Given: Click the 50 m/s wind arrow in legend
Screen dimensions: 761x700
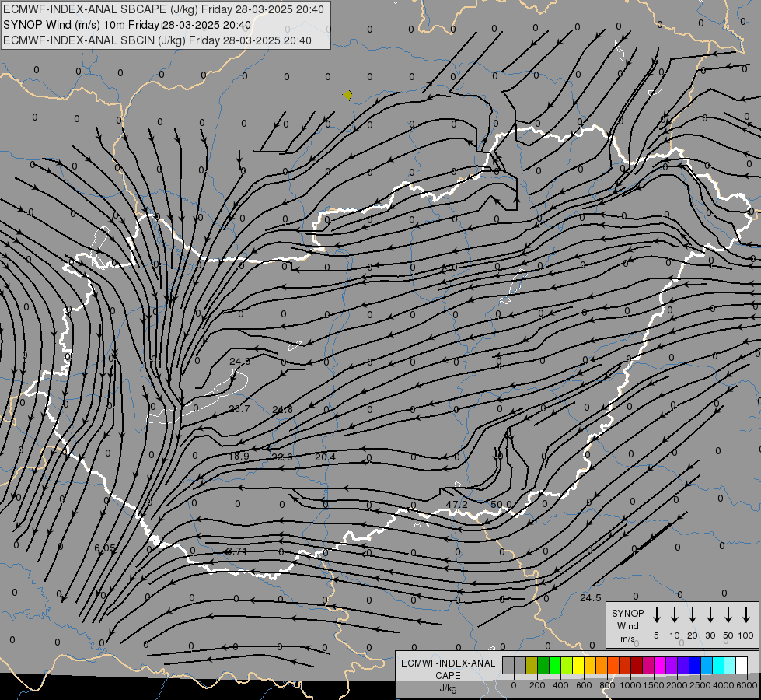Looking at the screenshot, I should click(728, 615).
